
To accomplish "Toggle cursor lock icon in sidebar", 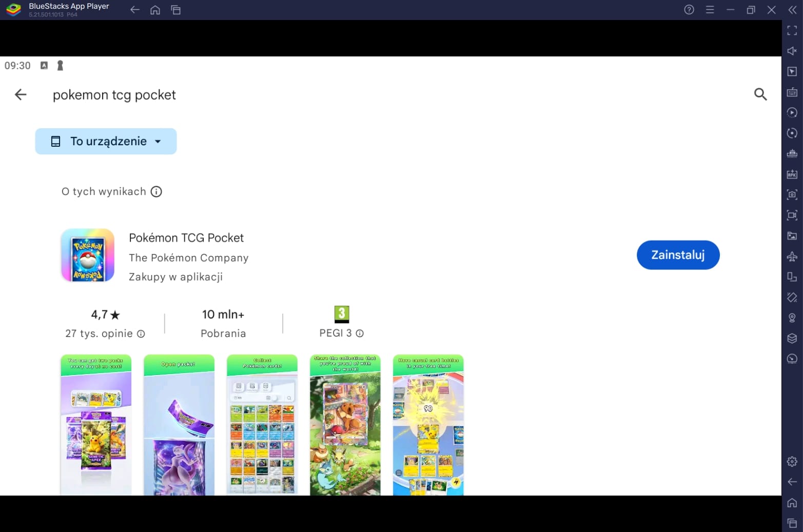I will click(792, 72).
